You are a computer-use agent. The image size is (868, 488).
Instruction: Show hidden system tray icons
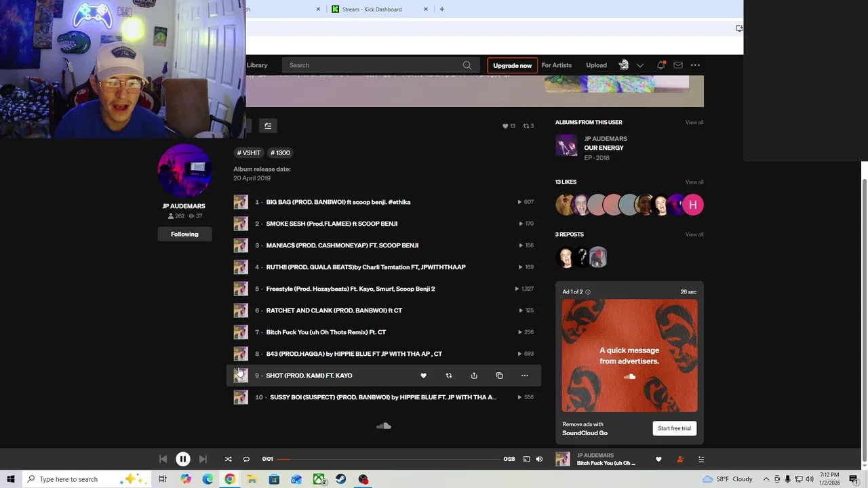(x=766, y=479)
